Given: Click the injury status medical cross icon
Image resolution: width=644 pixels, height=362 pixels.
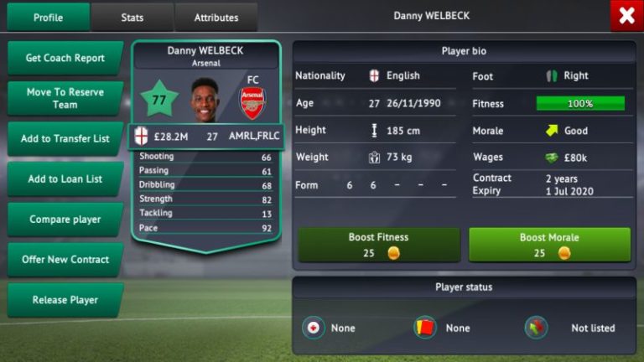Looking at the screenshot, I should tap(314, 328).
